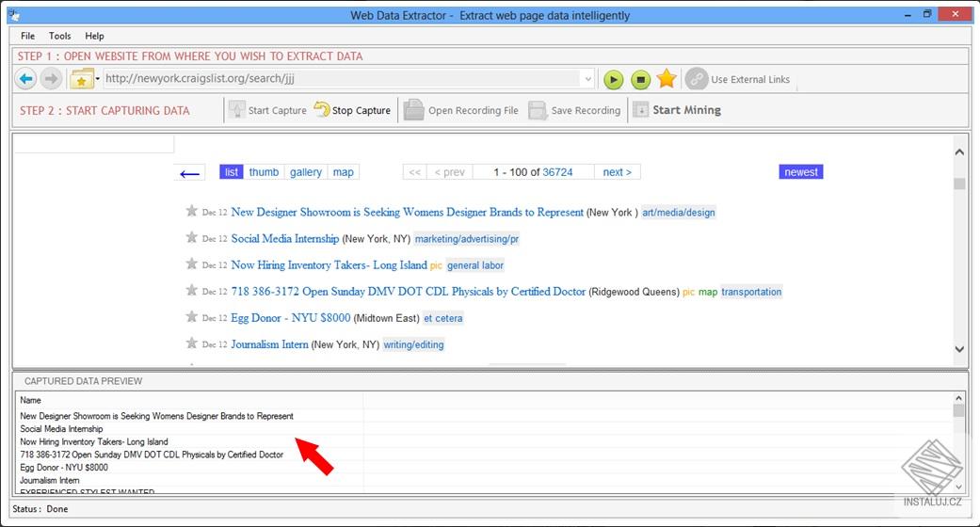Image resolution: width=980 pixels, height=527 pixels.
Task: Click the green Go play icon
Action: 613,79
